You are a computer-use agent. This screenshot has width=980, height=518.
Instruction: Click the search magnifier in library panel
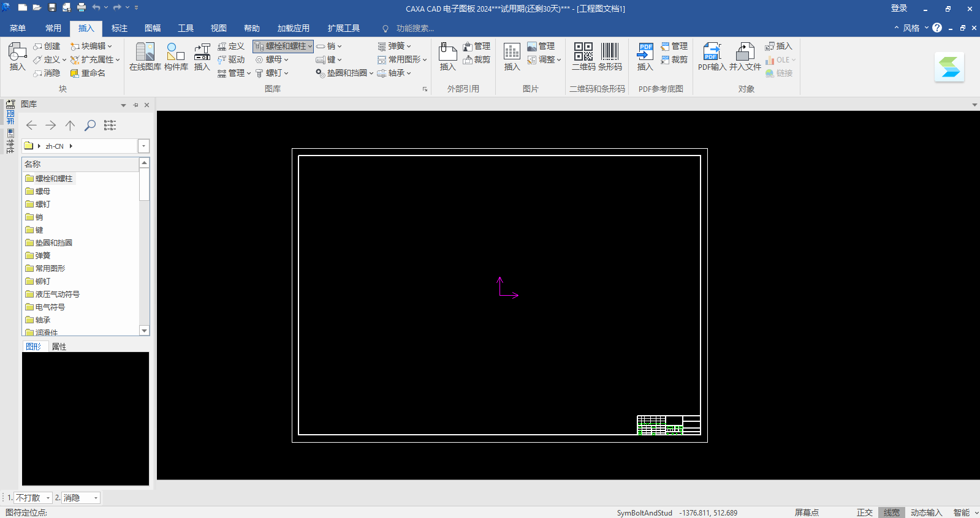pyautogui.click(x=90, y=126)
